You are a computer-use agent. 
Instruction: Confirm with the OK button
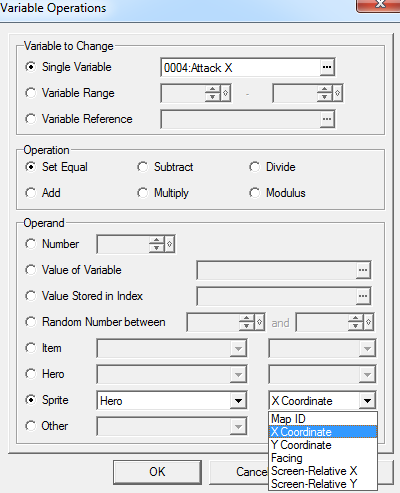pos(157,472)
